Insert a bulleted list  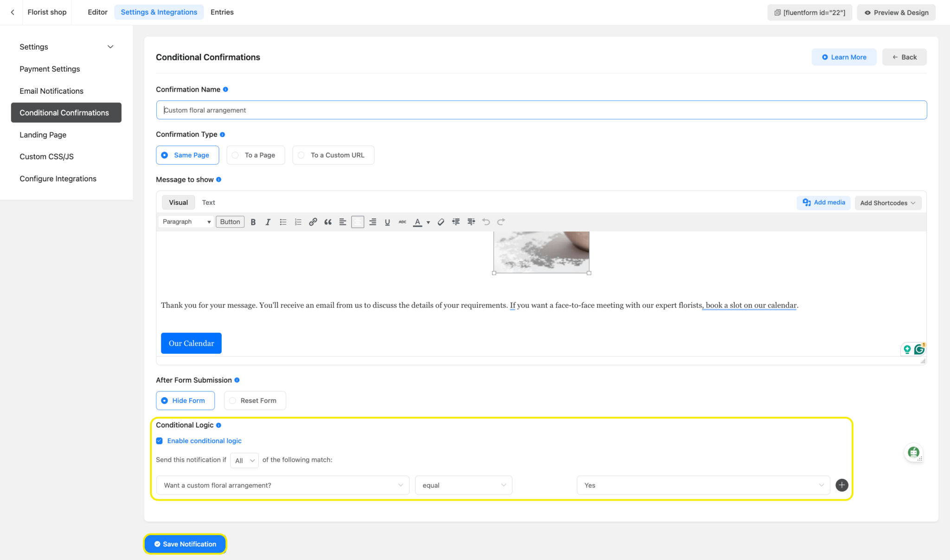point(283,222)
